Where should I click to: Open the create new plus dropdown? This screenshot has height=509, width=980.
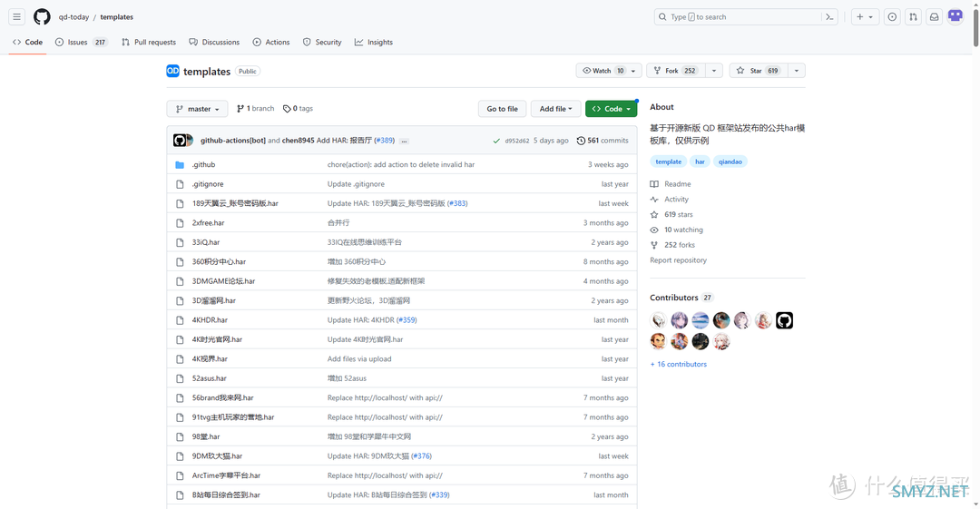click(865, 17)
